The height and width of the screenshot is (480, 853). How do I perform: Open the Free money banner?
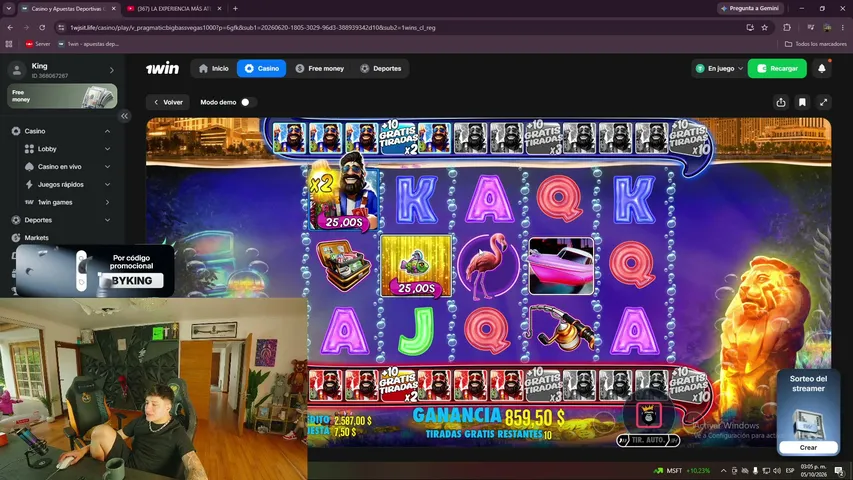tap(62, 96)
